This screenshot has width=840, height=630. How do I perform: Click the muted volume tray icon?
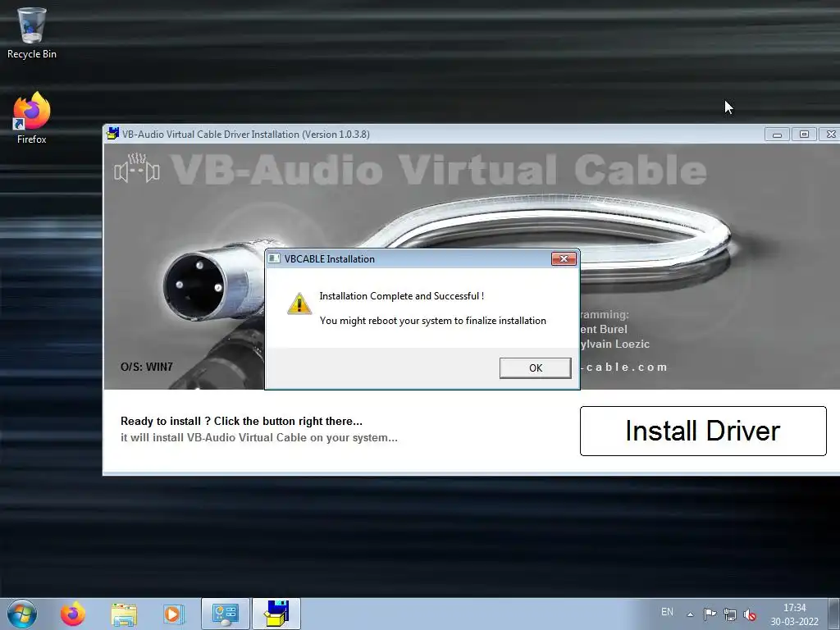tap(750, 615)
